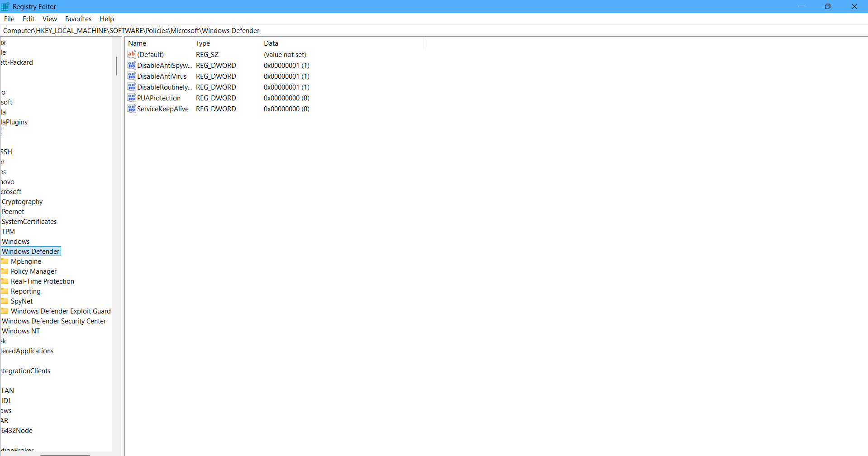
Task: Click the Registry Editor title bar icon
Action: (x=5, y=6)
